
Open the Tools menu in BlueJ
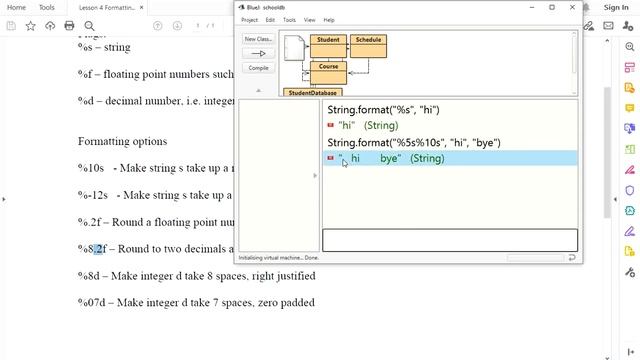click(x=289, y=20)
